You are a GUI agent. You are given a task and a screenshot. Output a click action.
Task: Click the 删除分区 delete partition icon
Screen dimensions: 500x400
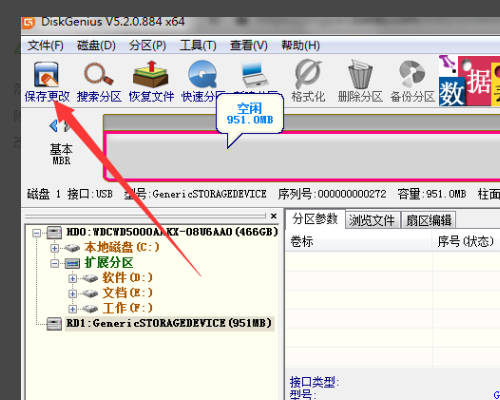coord(360,82)
